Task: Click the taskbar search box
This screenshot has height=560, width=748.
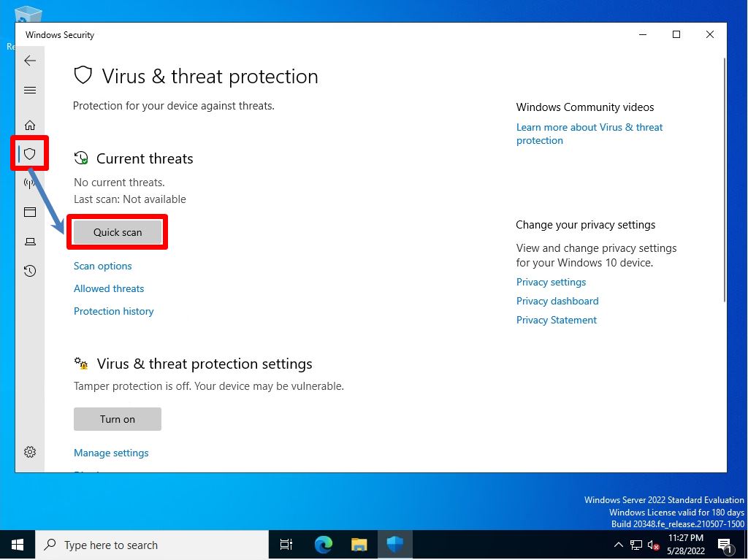Action: pos(152,545)
